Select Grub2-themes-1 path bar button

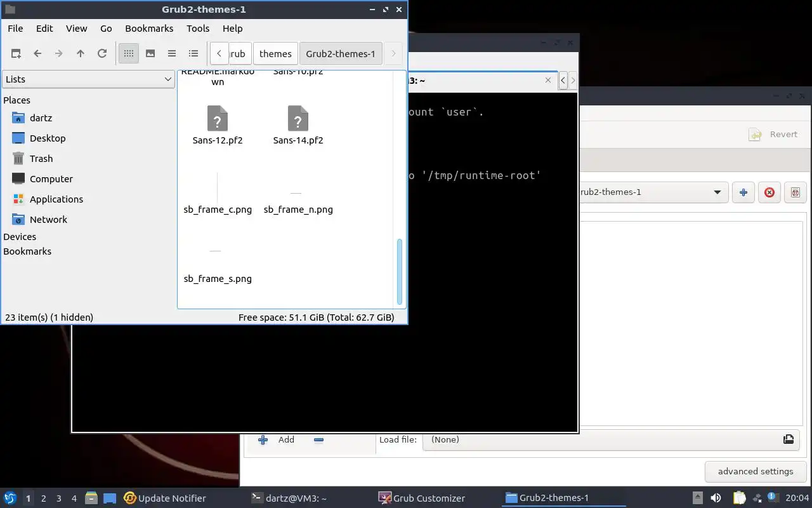(x=341, y=54)
